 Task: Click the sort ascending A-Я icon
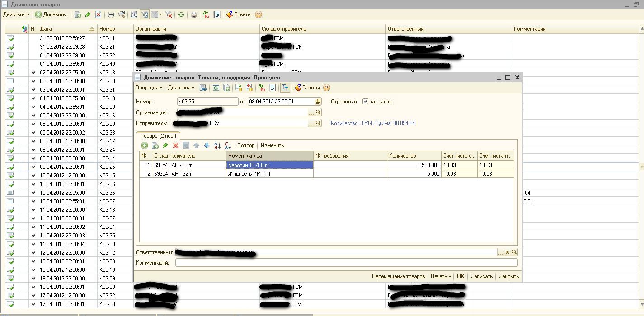pyautogui.click(x=217, y=145)
